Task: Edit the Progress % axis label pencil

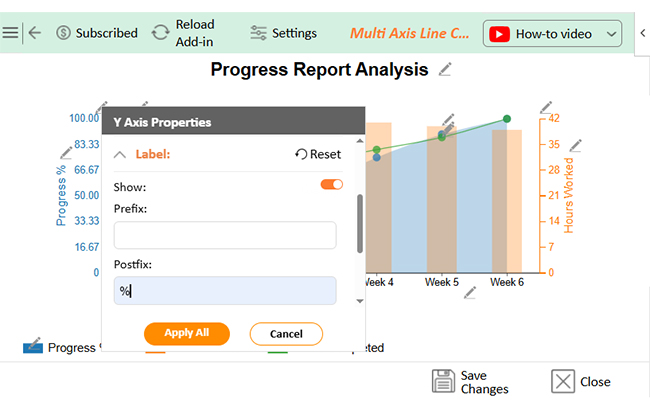Action: coord(66,152)
